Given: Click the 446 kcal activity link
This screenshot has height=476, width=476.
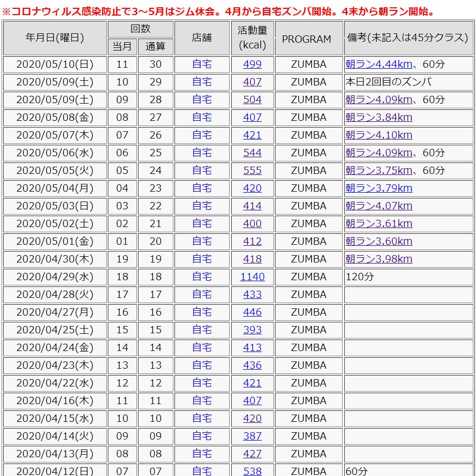Looking at the screenshot, I should (252, 312).
